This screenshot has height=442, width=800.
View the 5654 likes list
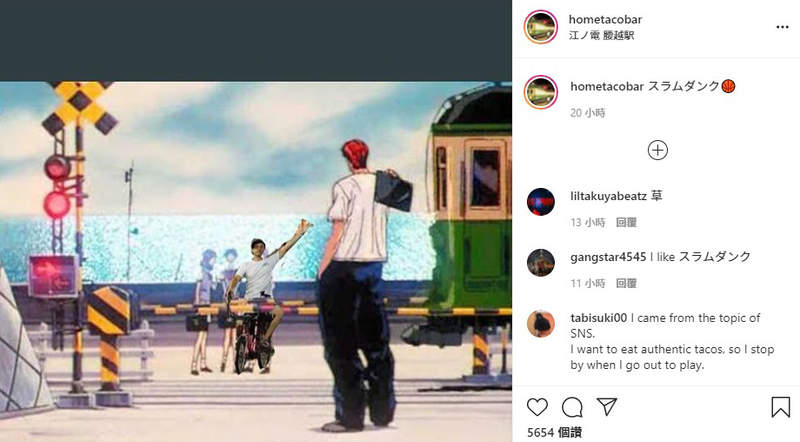tap(554, 433)
